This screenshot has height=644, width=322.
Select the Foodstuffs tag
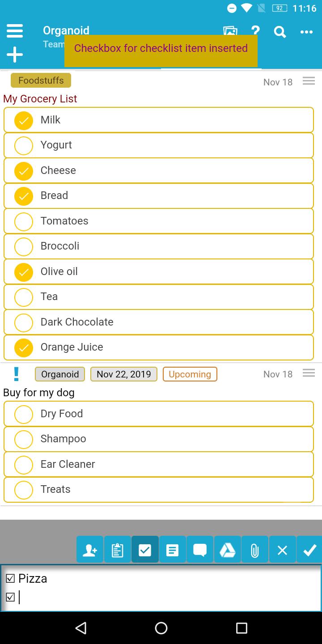[41, 80]
